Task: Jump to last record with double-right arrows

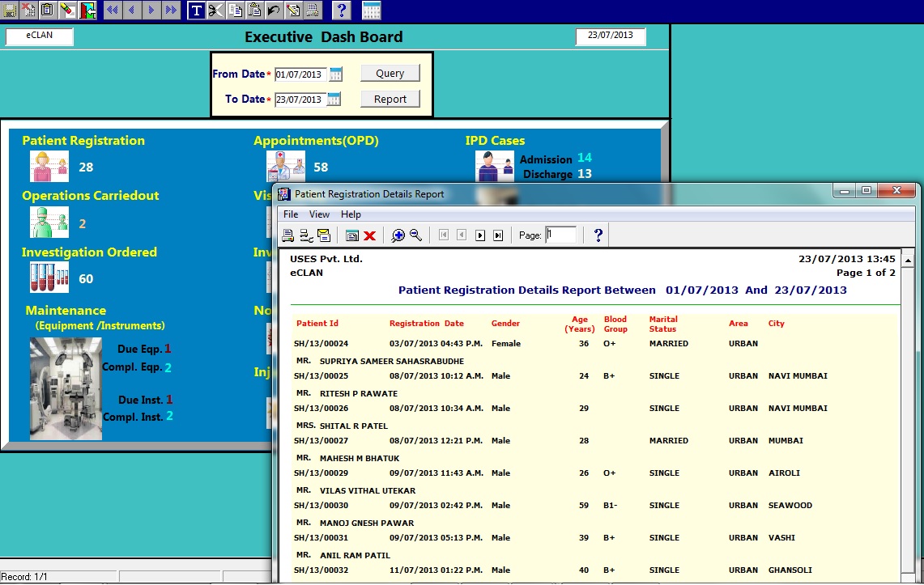Action: click(x=171, y=10)
